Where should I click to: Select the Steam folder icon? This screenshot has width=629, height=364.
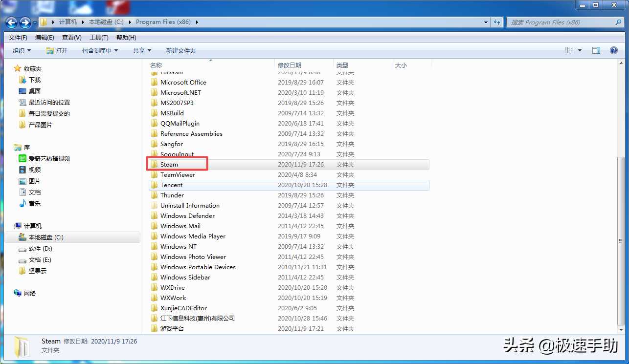pos(155,165)
